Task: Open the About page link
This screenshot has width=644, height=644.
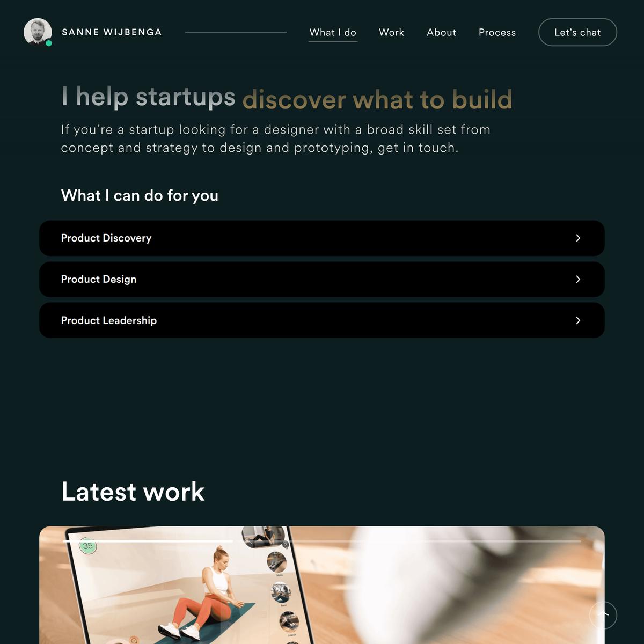Action: coord(441,32)
